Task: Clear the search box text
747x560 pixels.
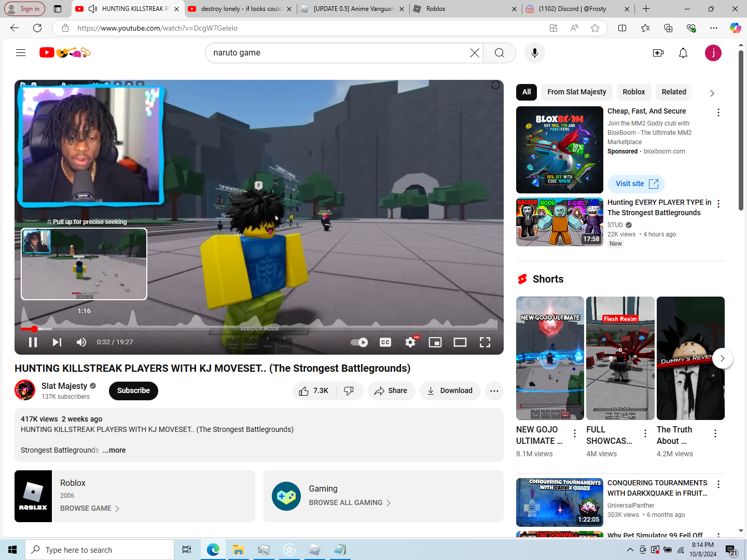Action: click(474, 53)
